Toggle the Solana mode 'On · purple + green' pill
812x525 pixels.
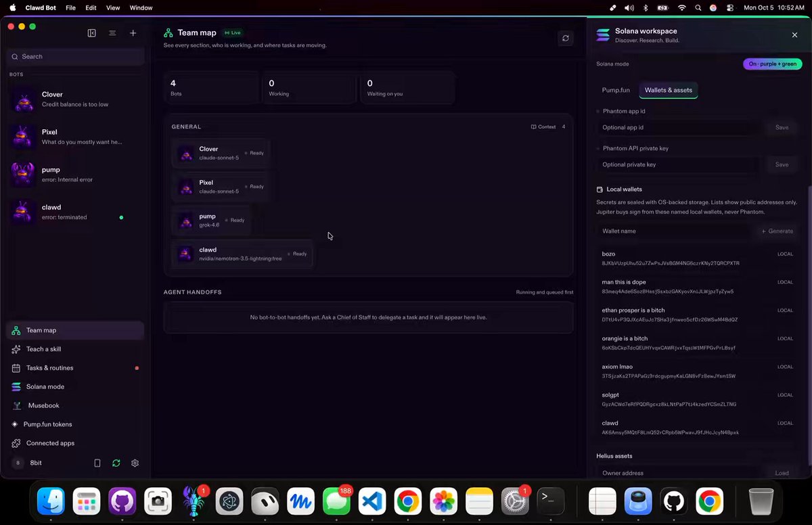[x=772, y=64]
